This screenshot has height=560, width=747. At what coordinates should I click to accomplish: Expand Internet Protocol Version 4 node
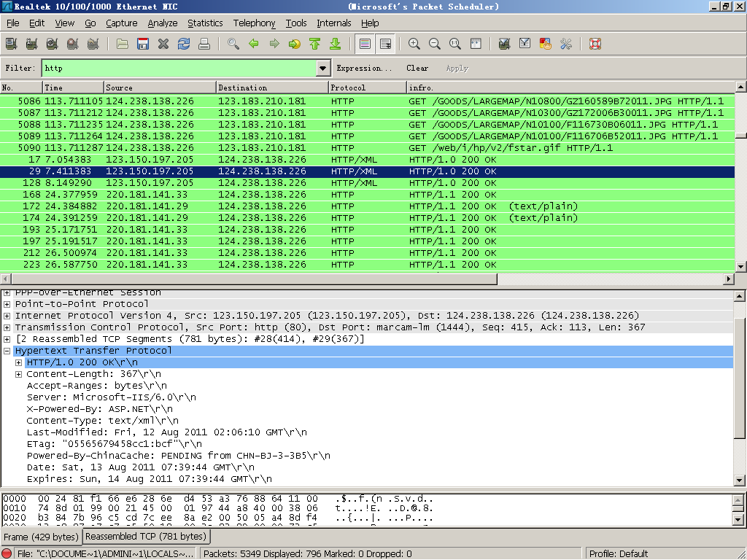tap(7, 316)
